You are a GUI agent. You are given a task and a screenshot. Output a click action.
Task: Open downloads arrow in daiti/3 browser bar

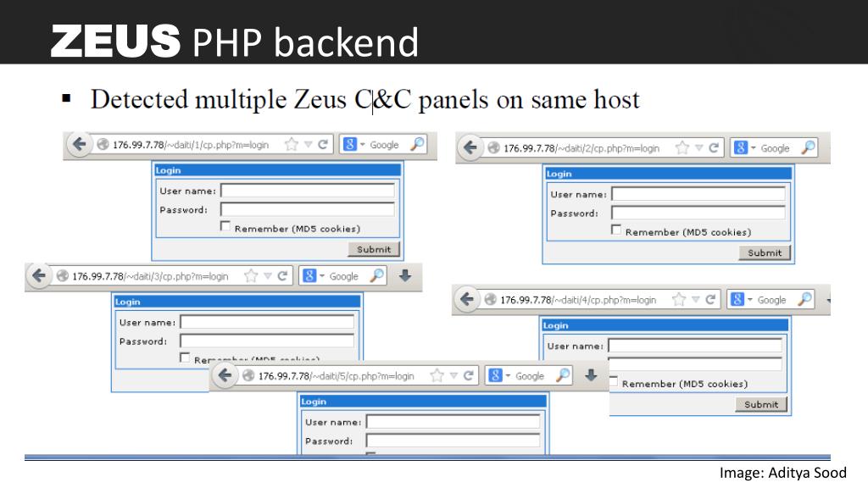click(x=405, y=275)
